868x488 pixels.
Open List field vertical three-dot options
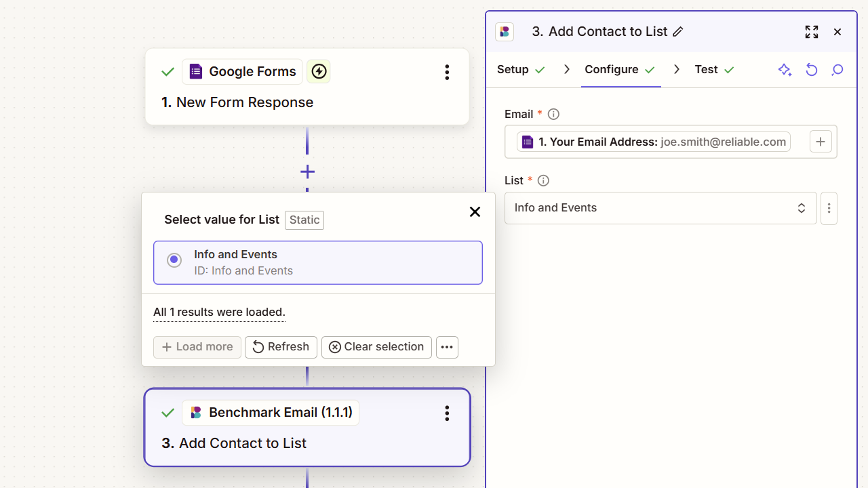(829, 208)
